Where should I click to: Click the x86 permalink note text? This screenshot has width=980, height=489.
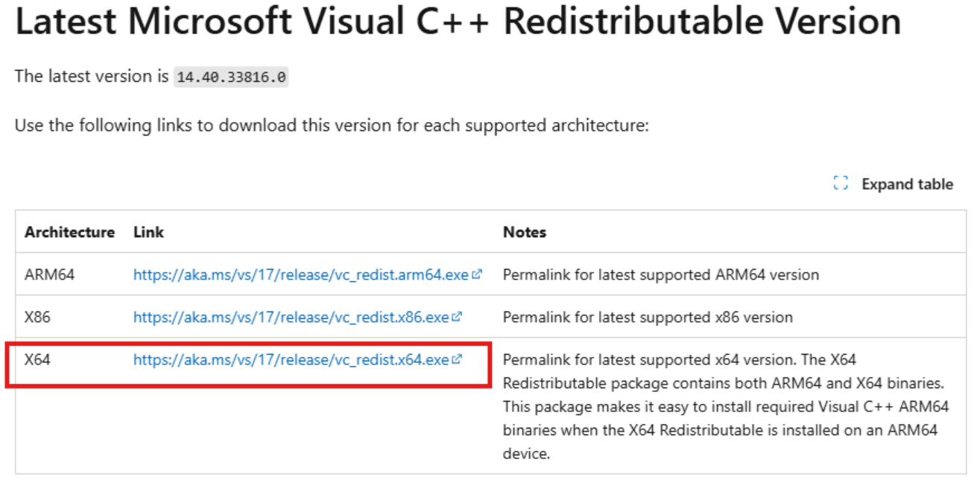[x=648, y=317]
